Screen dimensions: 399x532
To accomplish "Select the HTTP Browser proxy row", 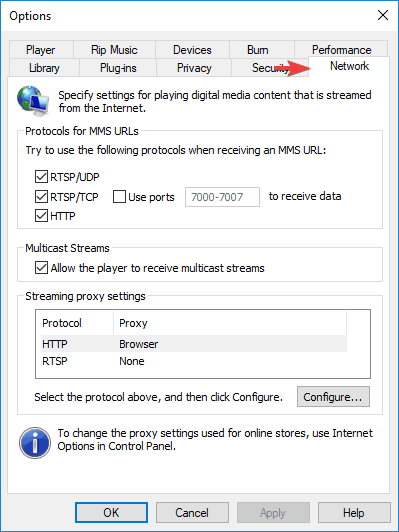I will pyautogui.click(x=194, y=344).
